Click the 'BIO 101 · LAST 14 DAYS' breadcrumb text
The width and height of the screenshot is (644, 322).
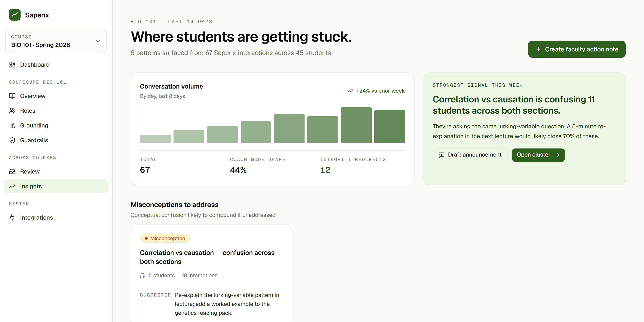tap(172, 22)
